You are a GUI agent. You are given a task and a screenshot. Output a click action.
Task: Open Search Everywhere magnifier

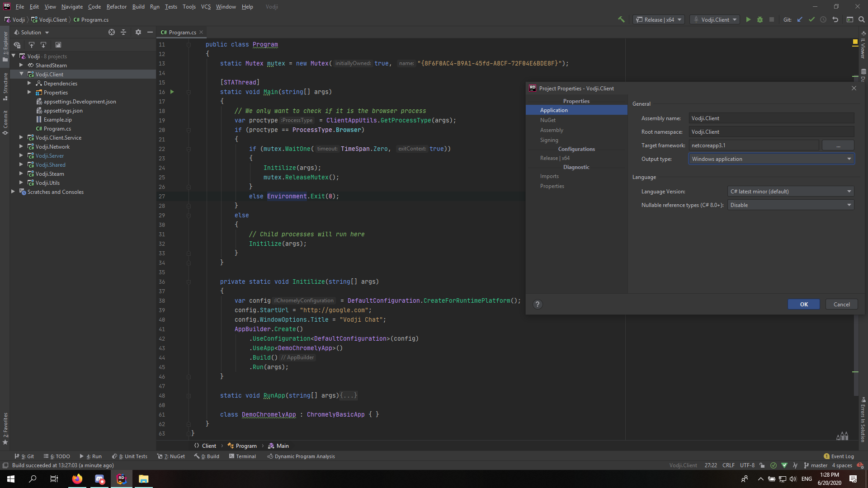861,19
